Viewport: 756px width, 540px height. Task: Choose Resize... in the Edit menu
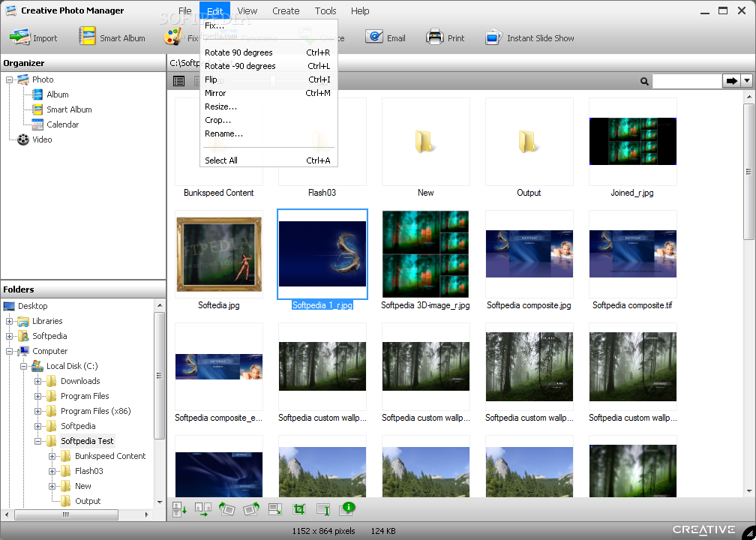[268, 106]
